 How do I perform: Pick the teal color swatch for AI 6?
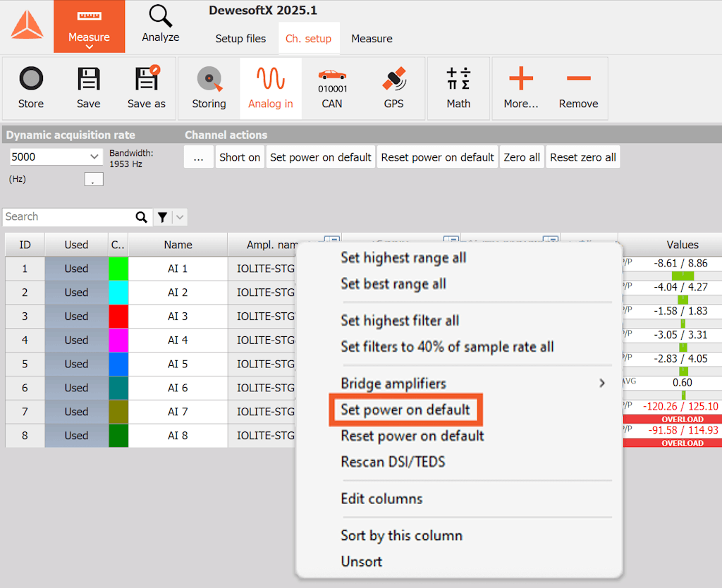coord(118,388)
